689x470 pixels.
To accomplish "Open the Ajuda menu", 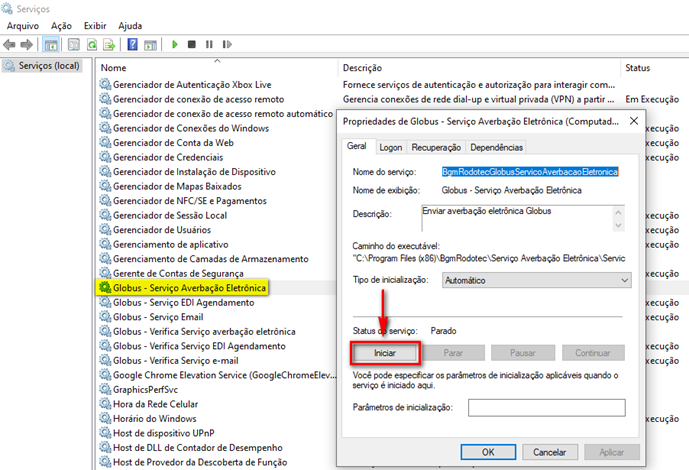I will [130, 26].
